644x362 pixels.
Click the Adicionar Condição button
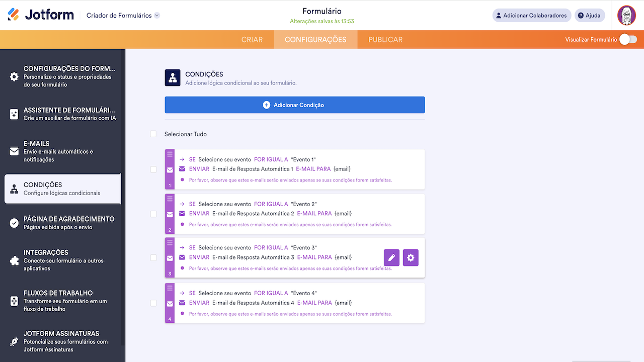295,105
